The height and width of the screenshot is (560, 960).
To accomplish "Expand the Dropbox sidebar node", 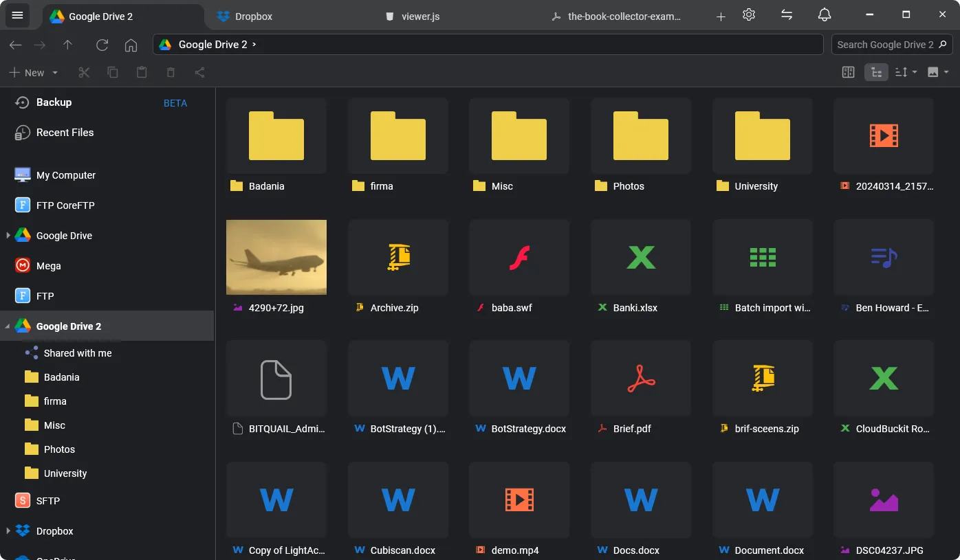I will (8, 531).
